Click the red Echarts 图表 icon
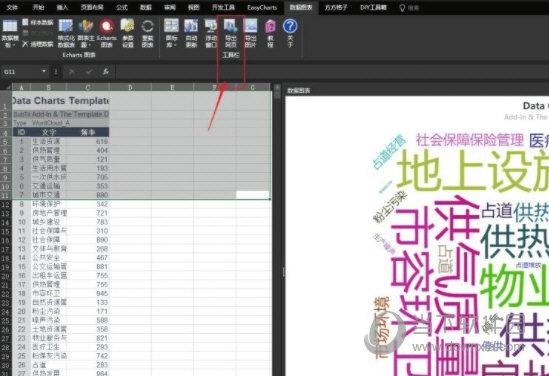Screen dimensions: 549x376 pos(106,26)
